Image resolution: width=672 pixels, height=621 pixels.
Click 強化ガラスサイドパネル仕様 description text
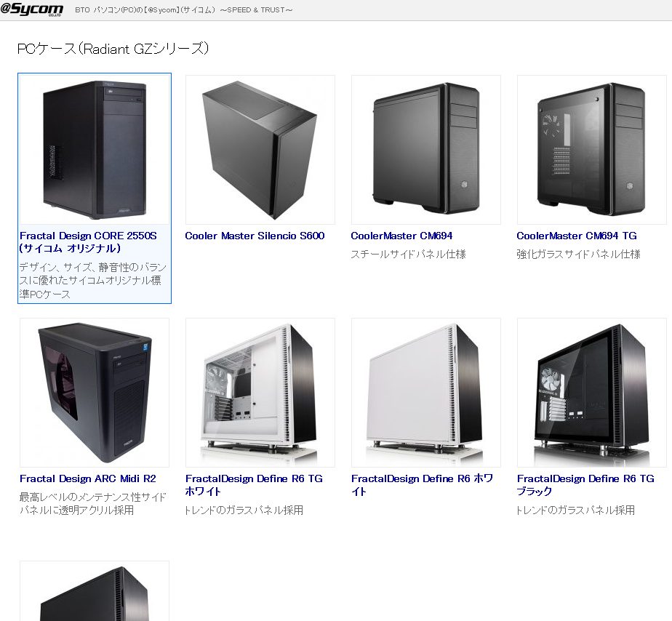[x=578, y=255]
